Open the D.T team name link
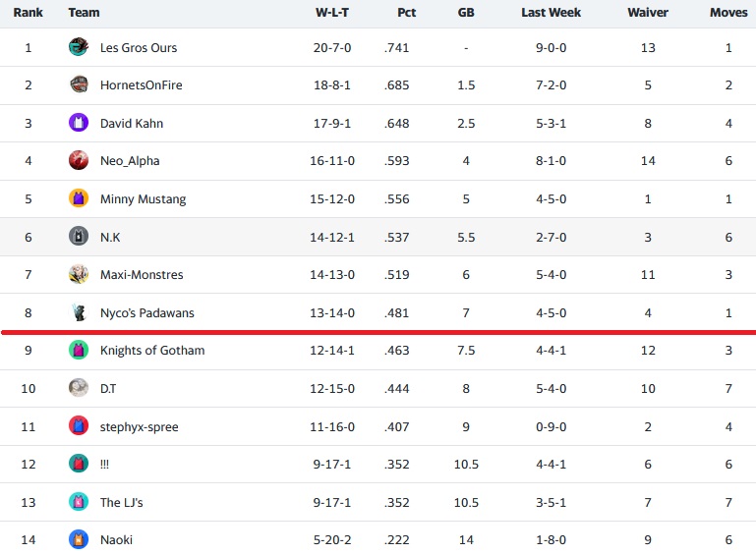Screen dimensions: 756x554 click(x=108, y=388)
